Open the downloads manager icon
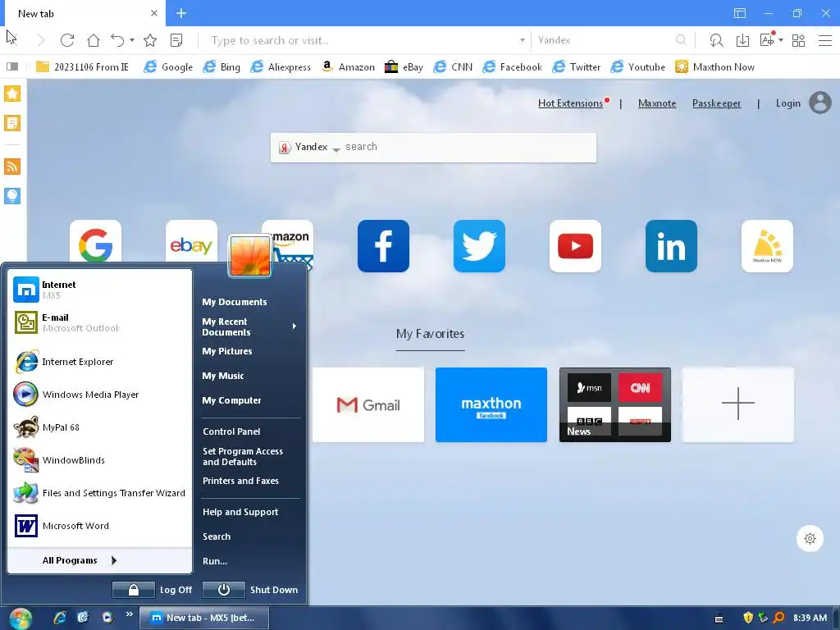The height and width of the screenshot is (630, 840). coord(742,40)
